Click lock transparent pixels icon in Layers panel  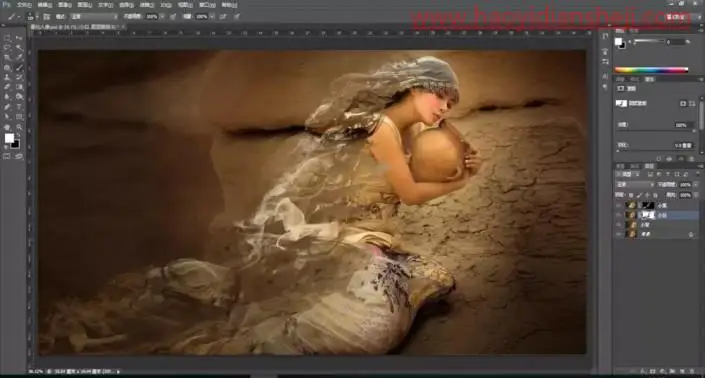pyautogui.click(x=631, y=195)
